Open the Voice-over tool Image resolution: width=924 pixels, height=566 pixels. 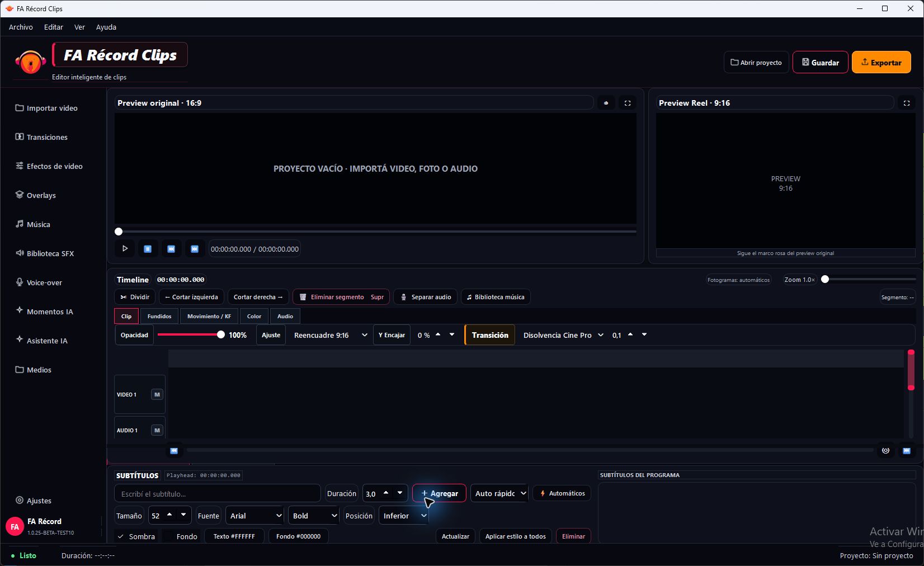pyautogui.click(x=39, y=282)
